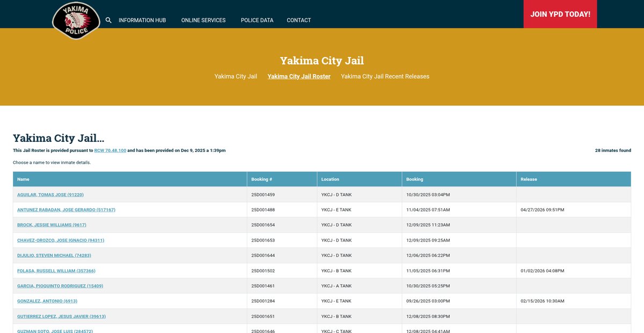Click booking number 25D001461
The image size is (644, 333).
click(263, 286)
